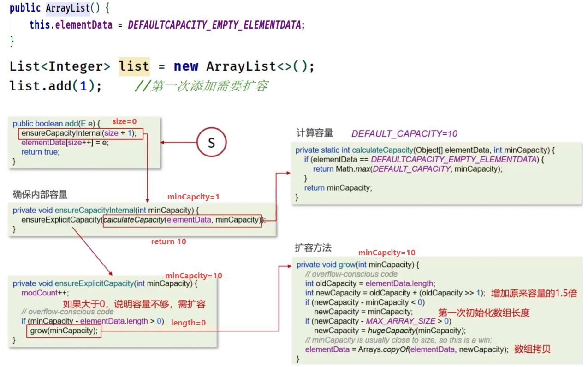Screen dimensions: 588x367
Task: Click the red 'length=0' annotation
Action: (x=188, y=323)
